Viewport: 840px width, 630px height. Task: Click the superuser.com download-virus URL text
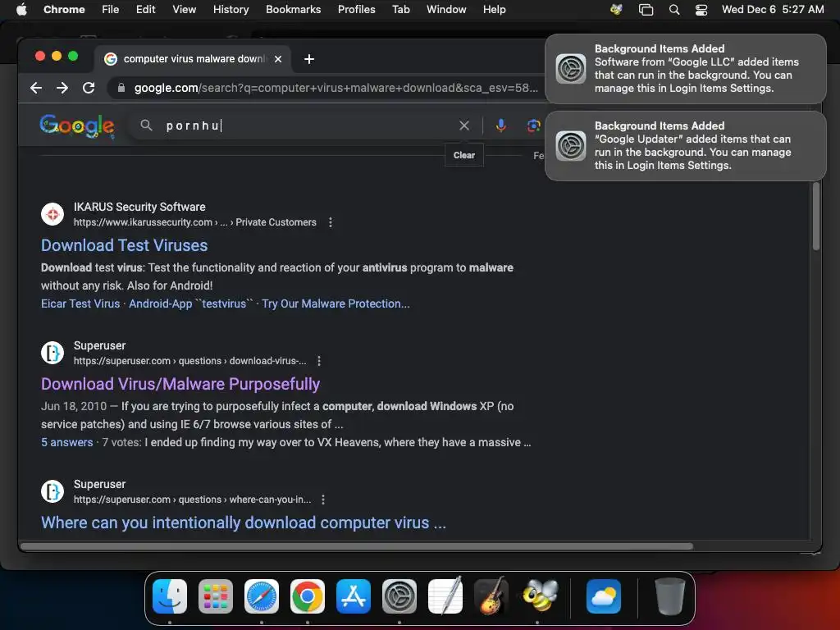(x=190, y=361)
